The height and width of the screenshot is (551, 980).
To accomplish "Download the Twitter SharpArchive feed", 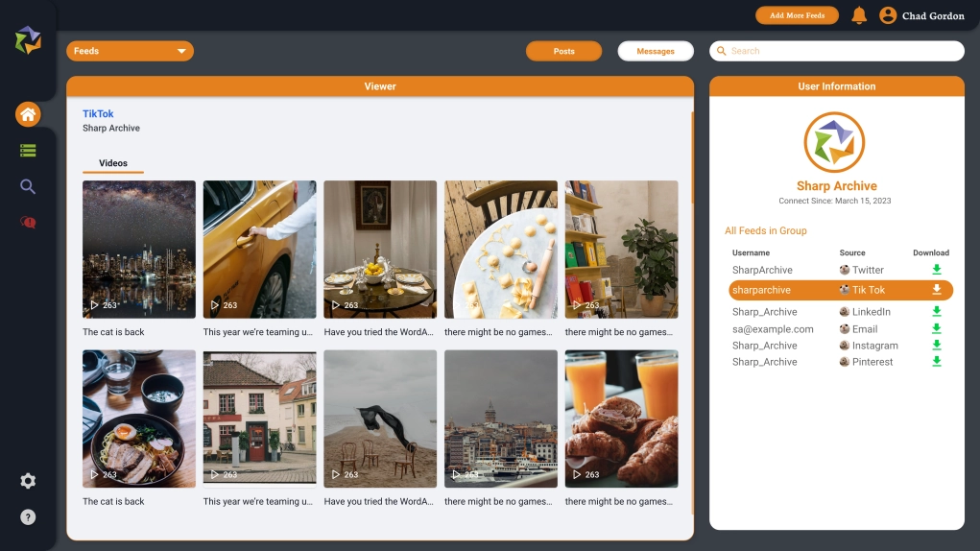I will (937, 270).
